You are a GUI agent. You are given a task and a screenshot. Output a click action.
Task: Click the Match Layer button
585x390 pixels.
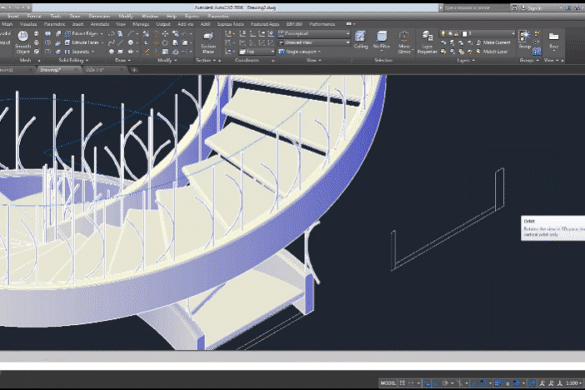point(492,52)
